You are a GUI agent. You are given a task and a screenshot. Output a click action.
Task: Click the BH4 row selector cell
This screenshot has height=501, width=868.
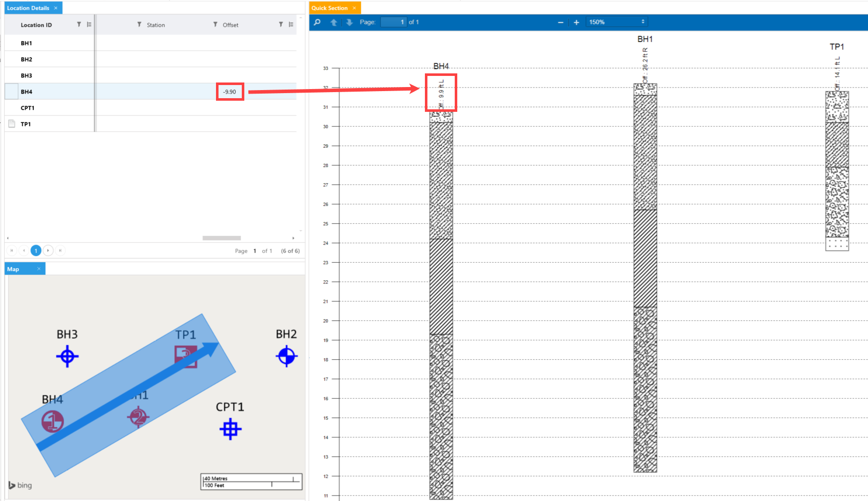11,92
